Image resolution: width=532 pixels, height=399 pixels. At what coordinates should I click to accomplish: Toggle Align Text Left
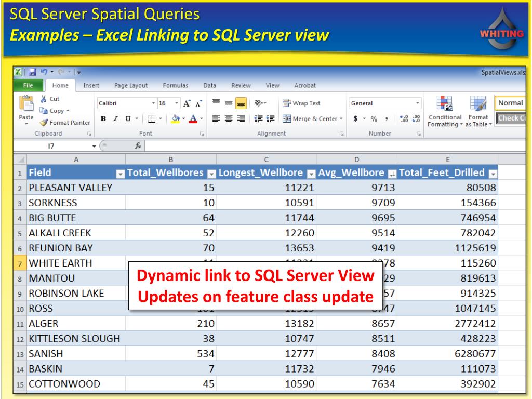pos(216,119)
